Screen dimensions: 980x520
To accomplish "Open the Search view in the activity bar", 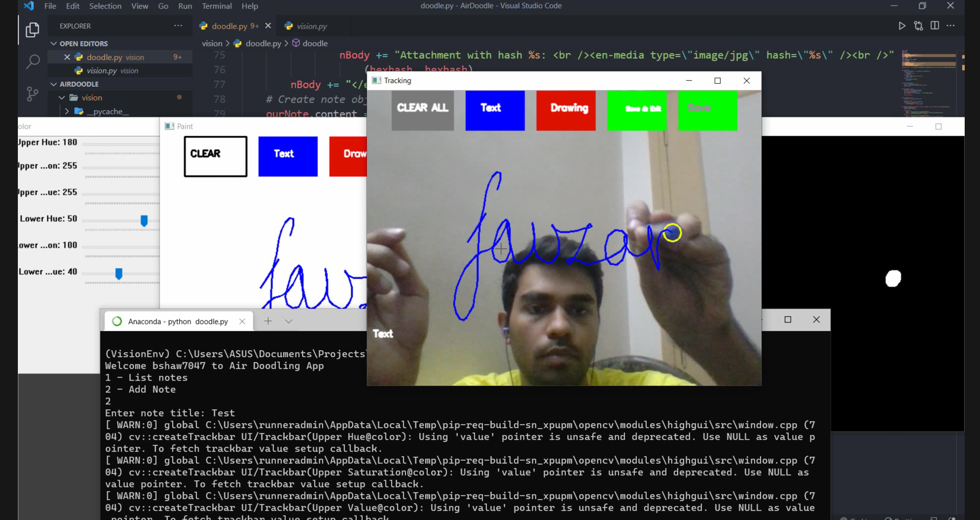I will pos(32,62).
